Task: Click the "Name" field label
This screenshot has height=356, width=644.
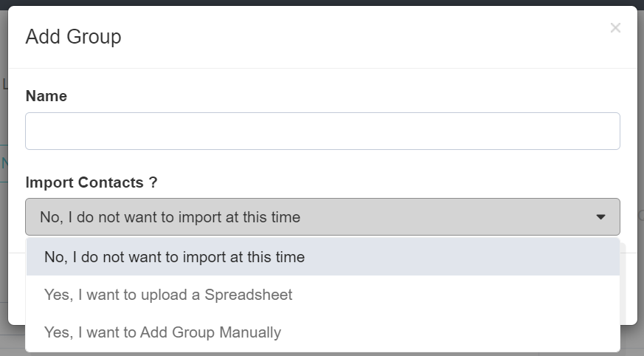Action: [46, 96]
